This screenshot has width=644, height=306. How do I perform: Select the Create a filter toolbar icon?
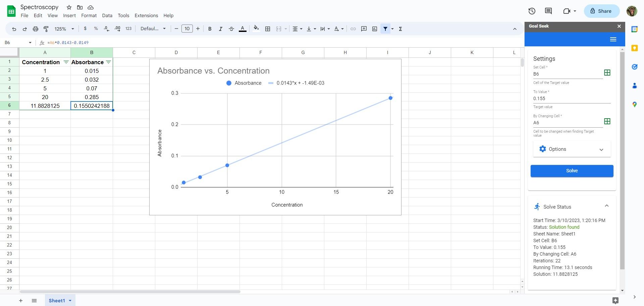pos(385,29)
